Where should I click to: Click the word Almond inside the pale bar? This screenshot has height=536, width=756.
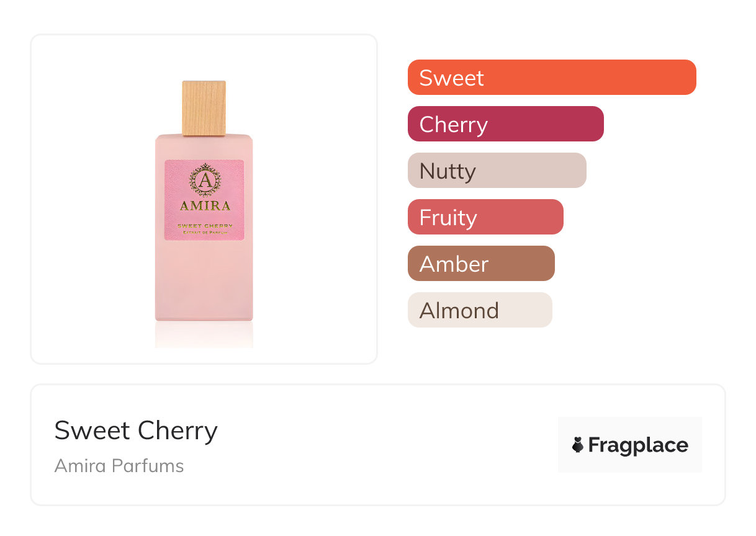(459, 310)
